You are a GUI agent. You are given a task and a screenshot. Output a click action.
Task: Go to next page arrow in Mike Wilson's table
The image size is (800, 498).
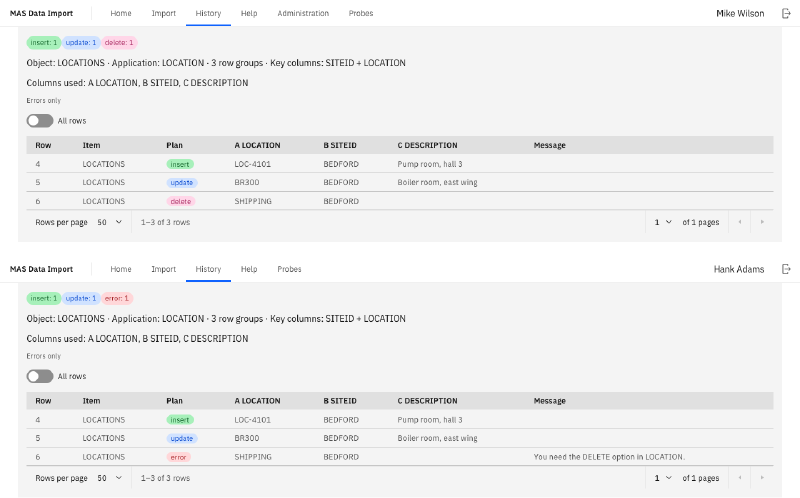[x=762, y=222]
